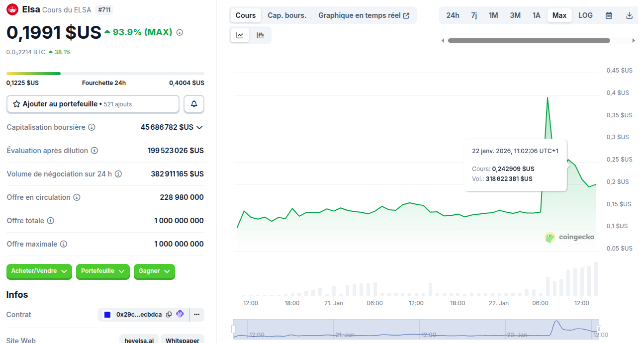Show info for Offre en circulation
The height and width of the screenshot is (343, 644).
pyautogui.click(x=77, y=197)
